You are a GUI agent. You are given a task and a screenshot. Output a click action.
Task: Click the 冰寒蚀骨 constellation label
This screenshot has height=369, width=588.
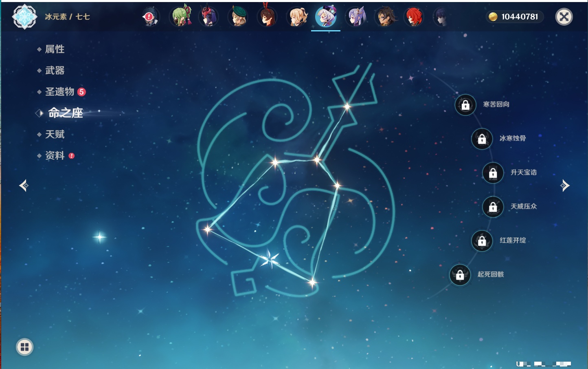[513, 138]
